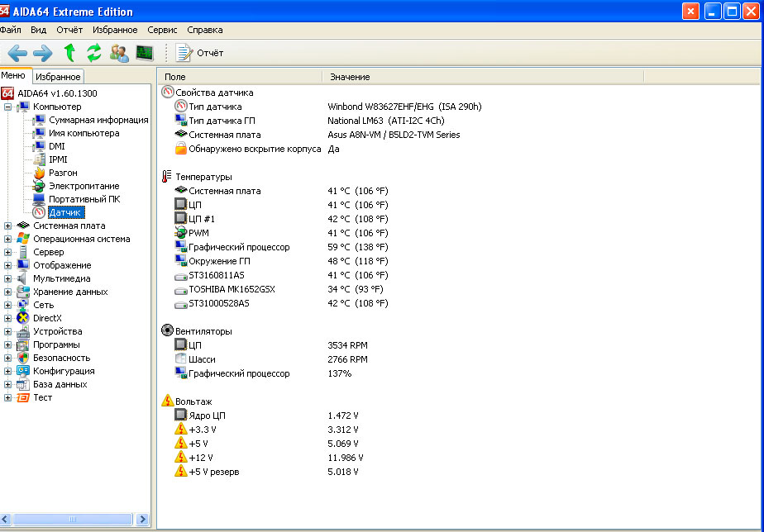Select Имя компьютера in tree
Screen dimensions: 764x532
click(x=84, y=133)
